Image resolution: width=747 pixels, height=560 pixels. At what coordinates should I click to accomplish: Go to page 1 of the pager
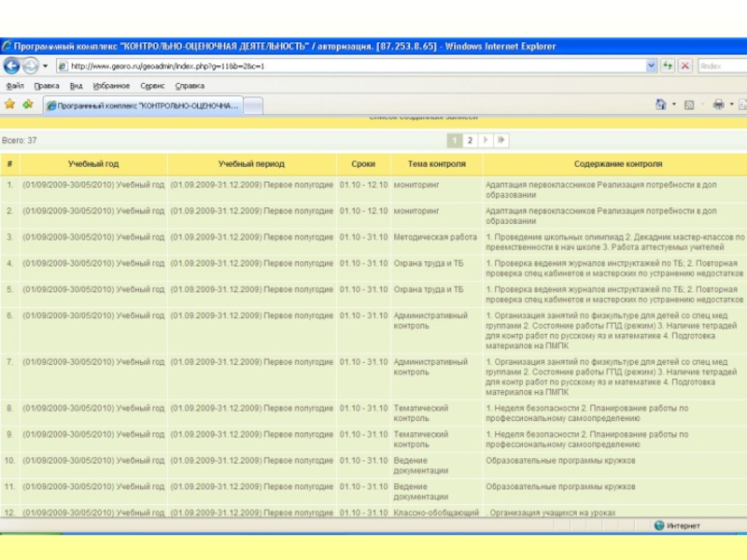[455, 140]
